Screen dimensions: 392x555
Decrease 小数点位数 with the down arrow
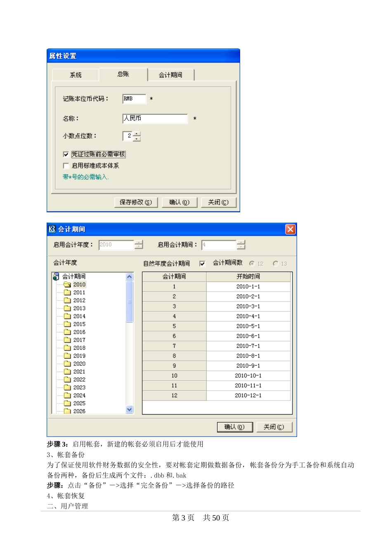137,139
